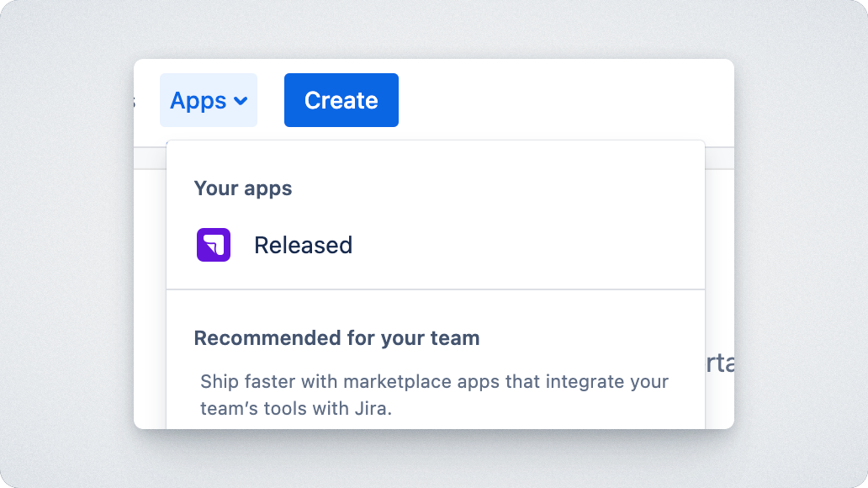Open the Apps dropdown menu

[208, 100]
